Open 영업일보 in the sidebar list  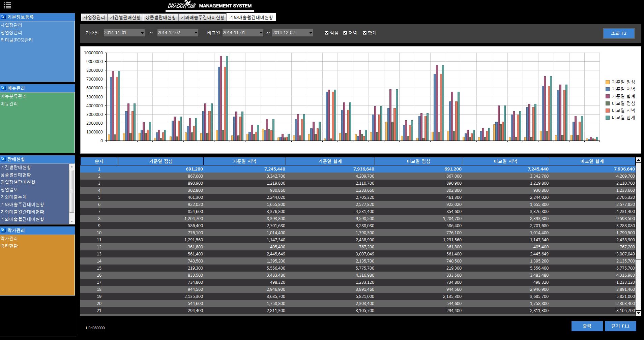pos(9,190)
